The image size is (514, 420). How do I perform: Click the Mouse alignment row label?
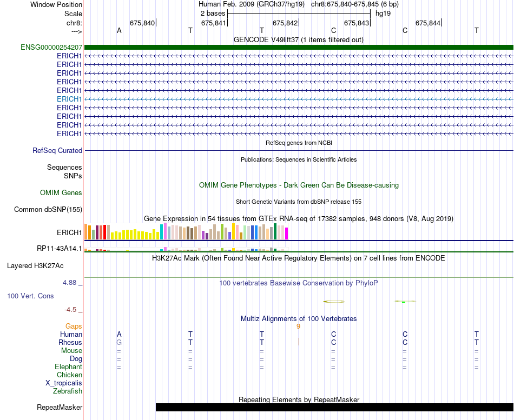pos(71,351)
